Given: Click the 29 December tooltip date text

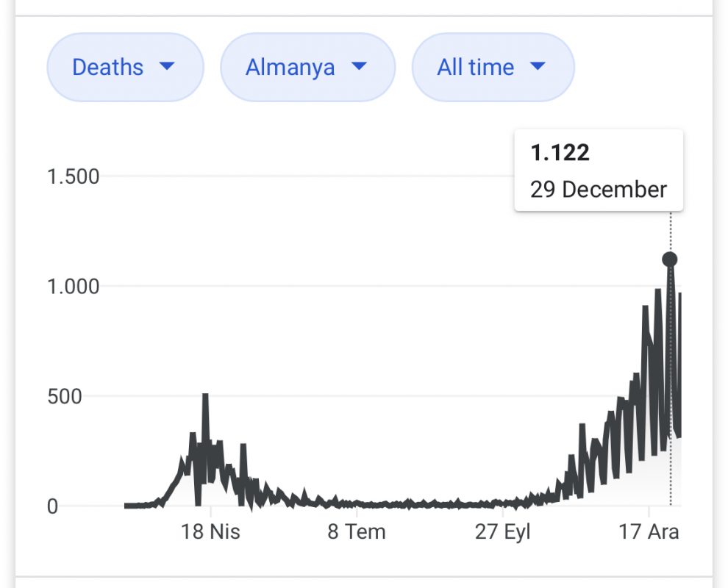Looking at the screenshot, I should (598, 190).
